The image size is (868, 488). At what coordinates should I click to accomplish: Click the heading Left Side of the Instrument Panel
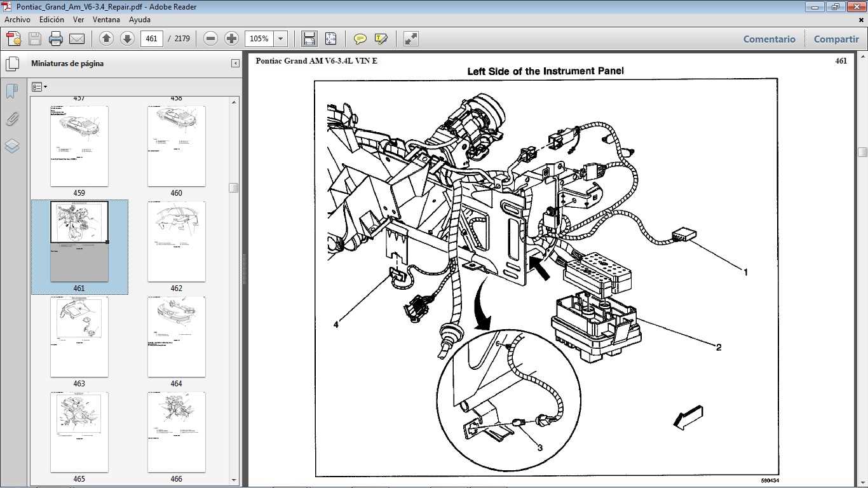coord(546,71)
